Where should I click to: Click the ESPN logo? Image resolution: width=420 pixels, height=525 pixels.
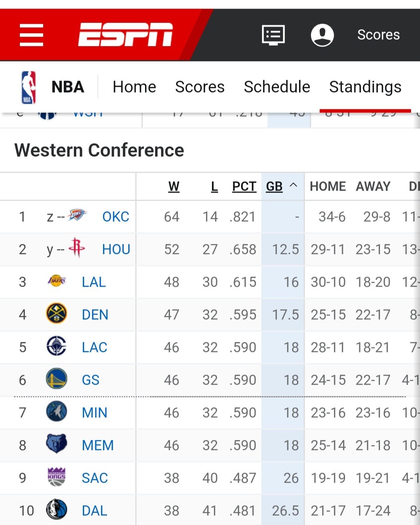click(125, 35)
